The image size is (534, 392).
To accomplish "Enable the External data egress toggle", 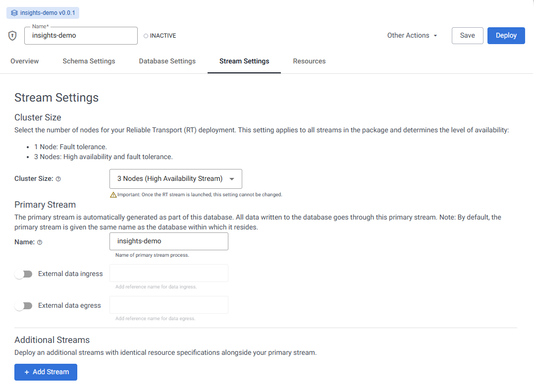I will click(23, 306).
